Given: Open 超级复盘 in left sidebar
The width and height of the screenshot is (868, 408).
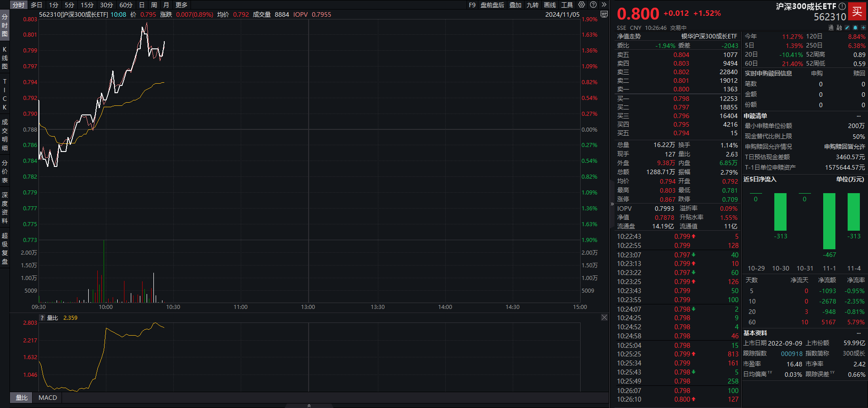Looking at the screenshot, I should coord(5,248).
